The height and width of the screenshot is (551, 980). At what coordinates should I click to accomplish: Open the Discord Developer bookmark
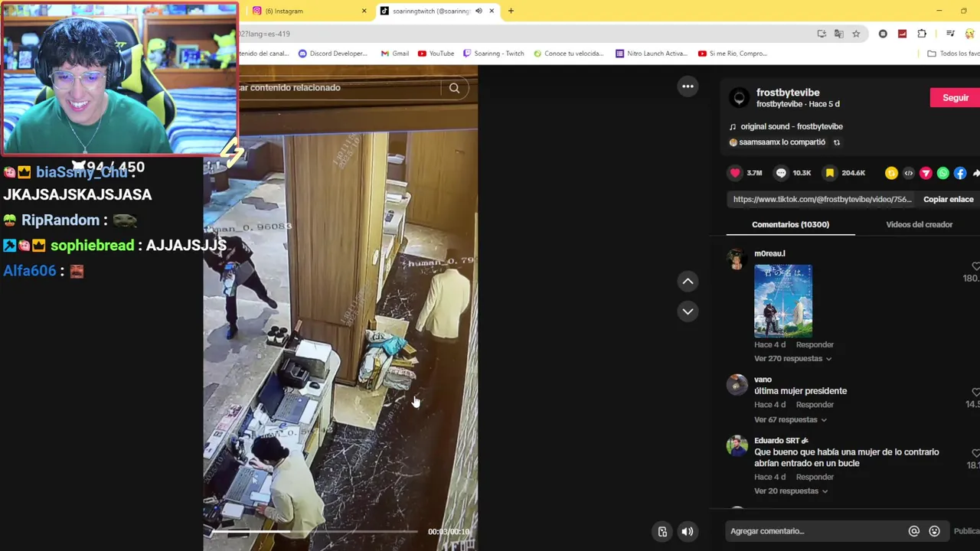tap(333, 54)
